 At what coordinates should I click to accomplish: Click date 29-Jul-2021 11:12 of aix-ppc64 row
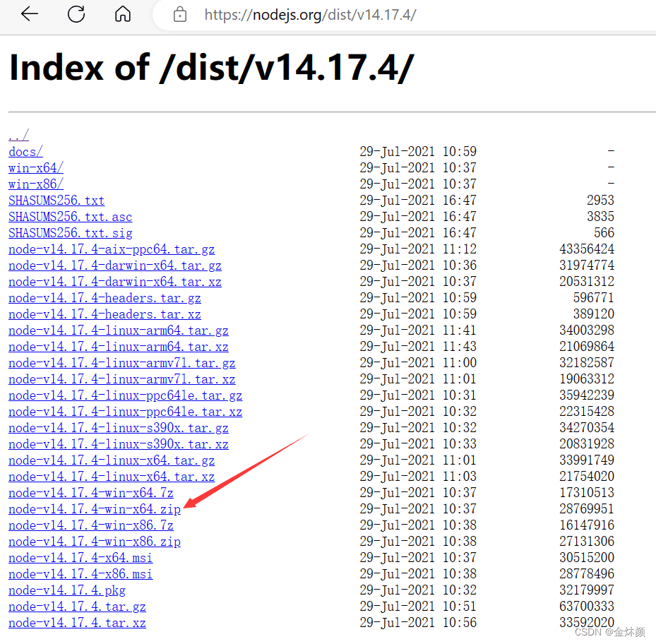point(418,249)
